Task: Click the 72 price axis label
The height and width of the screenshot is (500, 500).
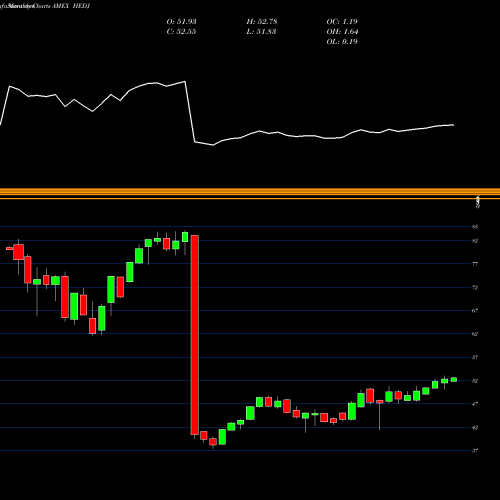Action: 475,287
